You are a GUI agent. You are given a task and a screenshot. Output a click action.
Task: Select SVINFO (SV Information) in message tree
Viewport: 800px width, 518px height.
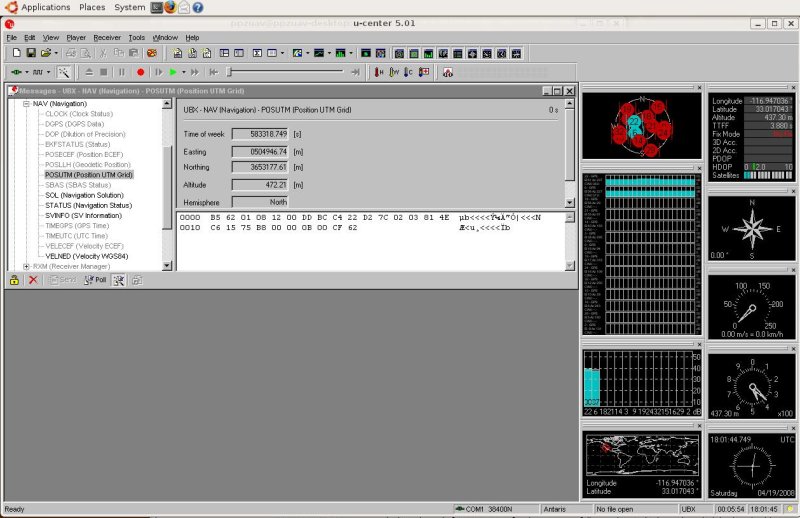point(84,215)
